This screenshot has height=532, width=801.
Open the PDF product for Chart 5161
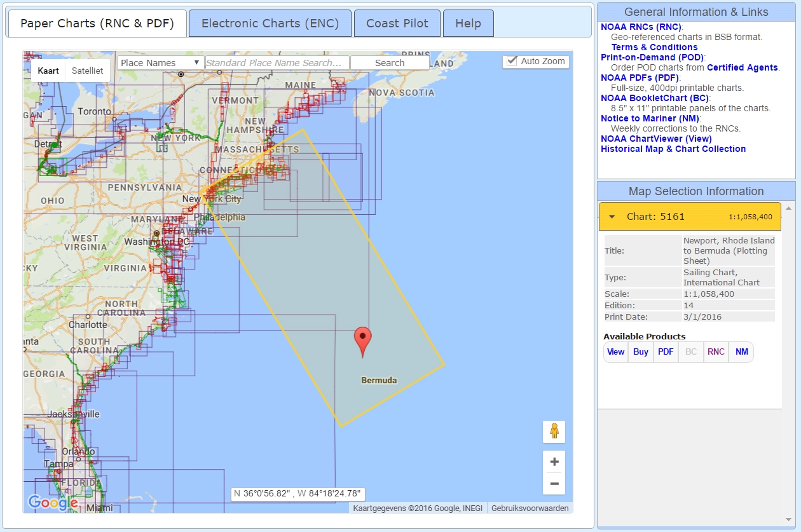(666, 351)
